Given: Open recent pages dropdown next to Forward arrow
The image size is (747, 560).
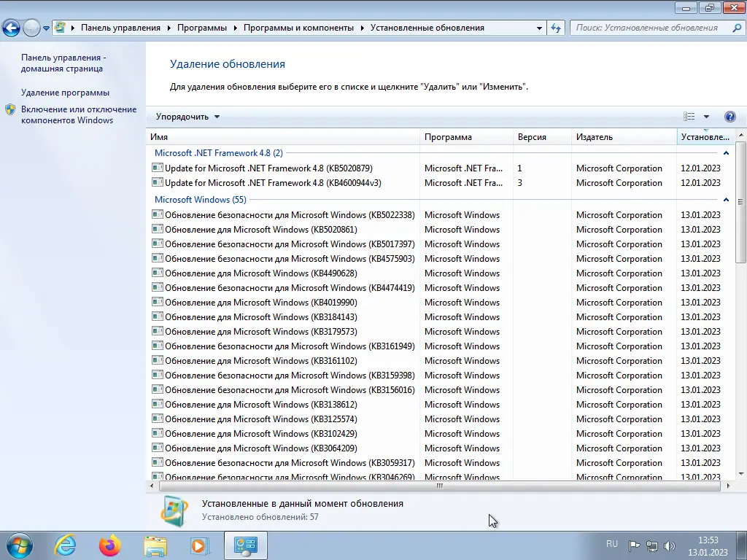Looking at the screenshot, I should (46, 28).
